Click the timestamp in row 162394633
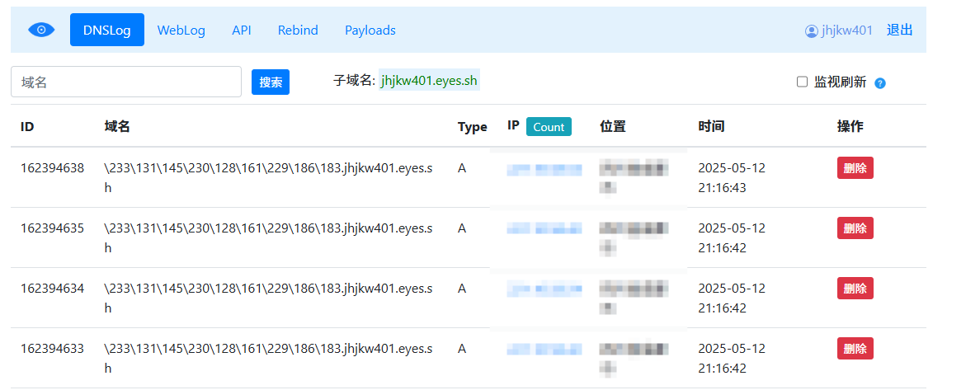The image size is (980, 390). [732, 358]
